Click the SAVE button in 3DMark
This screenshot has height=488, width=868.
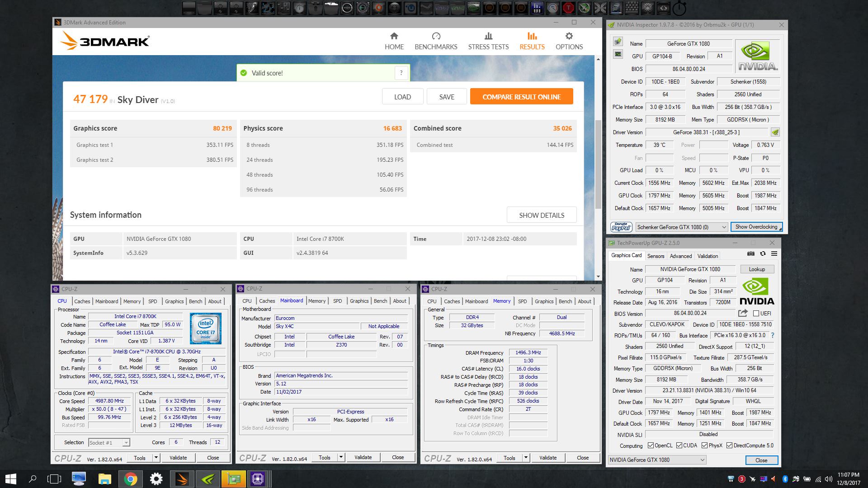(x=447, y=97)
